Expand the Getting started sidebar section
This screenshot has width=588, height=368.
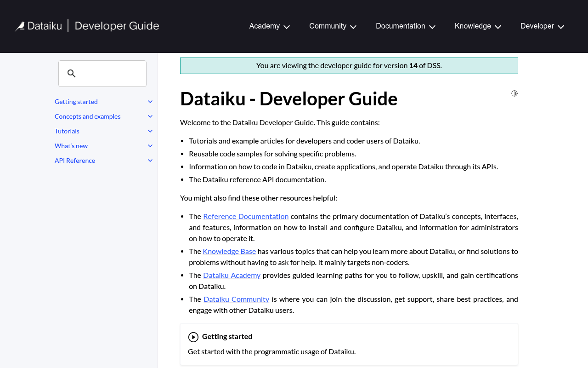[x=150, y=102]
